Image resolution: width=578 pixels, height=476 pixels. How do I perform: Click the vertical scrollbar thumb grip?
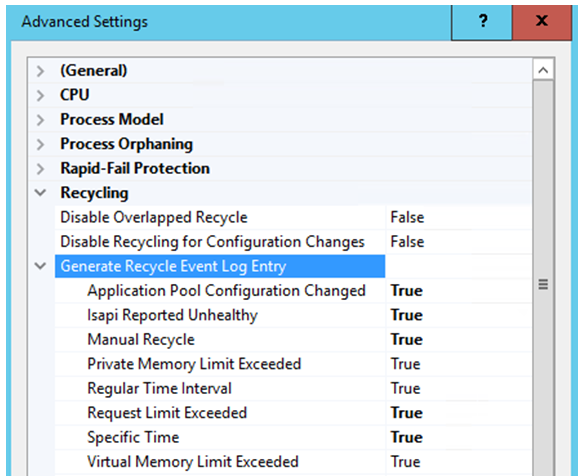543,284
